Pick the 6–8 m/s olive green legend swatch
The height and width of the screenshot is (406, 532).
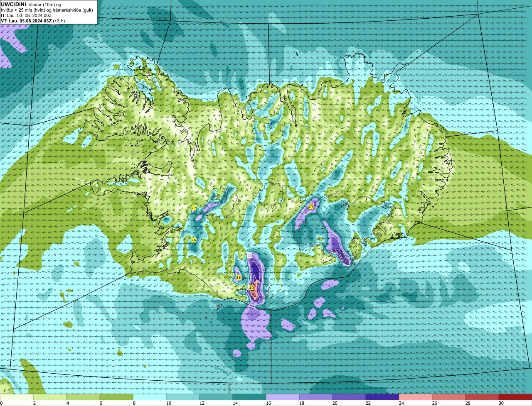116,397
